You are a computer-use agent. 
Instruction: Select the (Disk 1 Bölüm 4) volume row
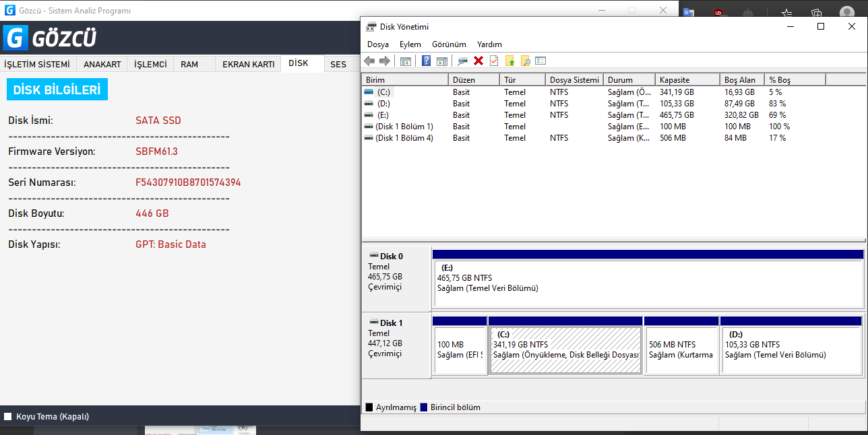point(613,138)
